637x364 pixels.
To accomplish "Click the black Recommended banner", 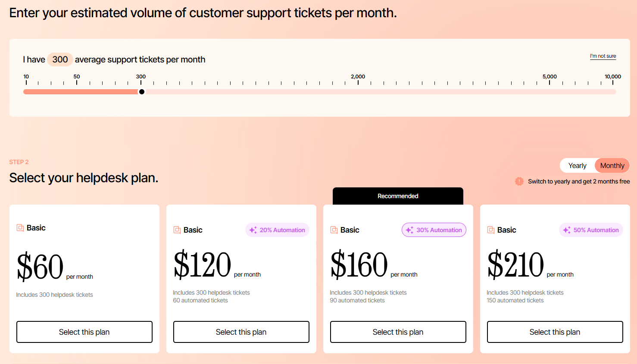I will click(398, 196).
